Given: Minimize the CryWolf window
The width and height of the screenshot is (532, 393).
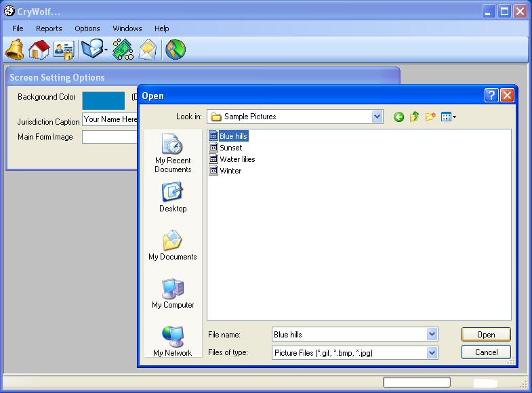Looking at the screenshot, I should [488, 12].
